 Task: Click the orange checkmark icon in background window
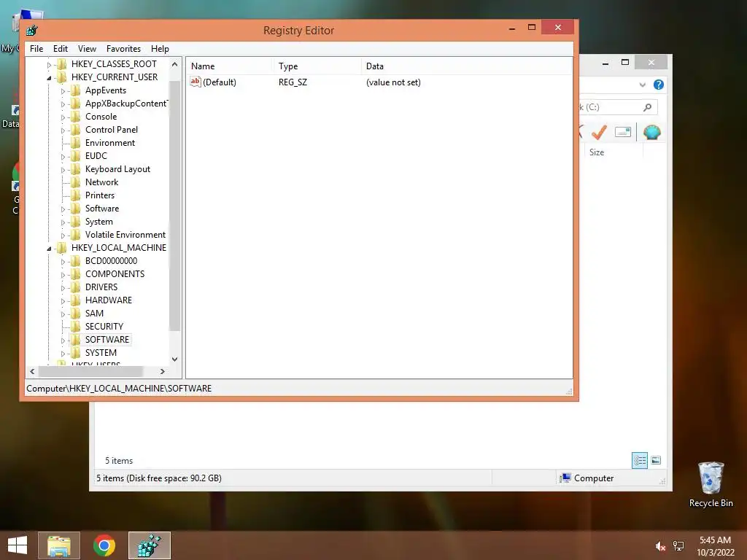(x=599, y=132)
